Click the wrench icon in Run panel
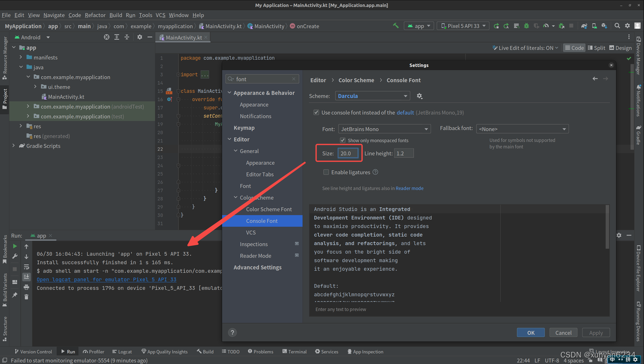The width and height of the screenshot is (644, 364). pyautogui.click(x=15, y=256)
